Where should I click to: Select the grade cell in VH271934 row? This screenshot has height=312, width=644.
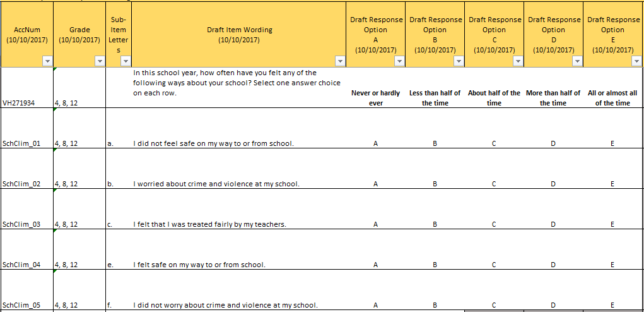tap(79, 88)
